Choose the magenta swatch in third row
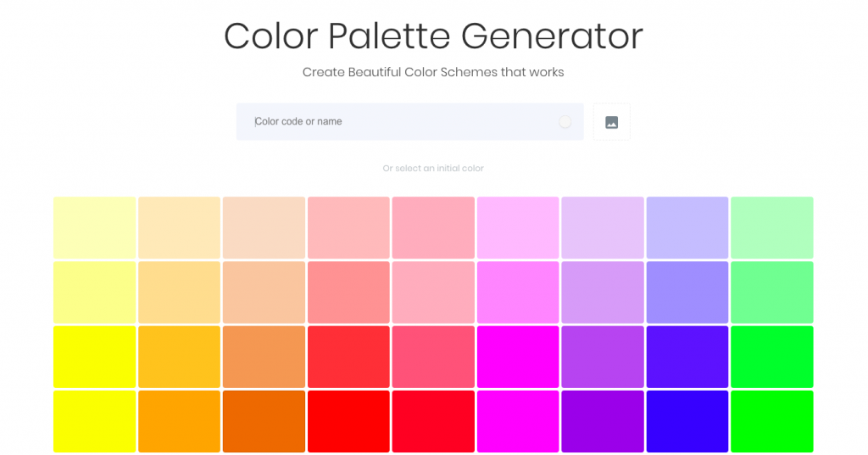This screenshot has height=455, width=868. (x=518, y=357)
